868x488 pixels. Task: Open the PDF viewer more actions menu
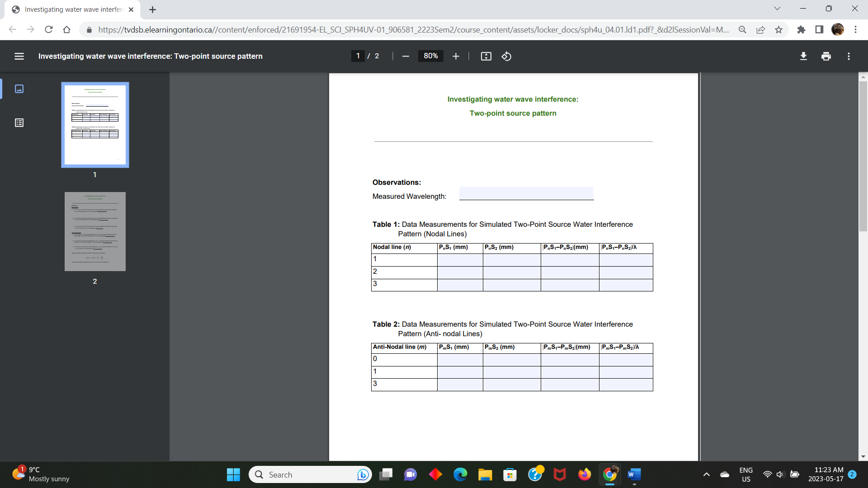849,56
